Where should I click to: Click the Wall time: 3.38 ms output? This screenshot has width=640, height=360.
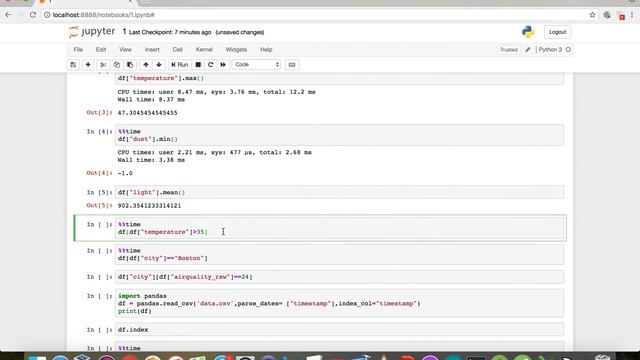tap(151, 160)
